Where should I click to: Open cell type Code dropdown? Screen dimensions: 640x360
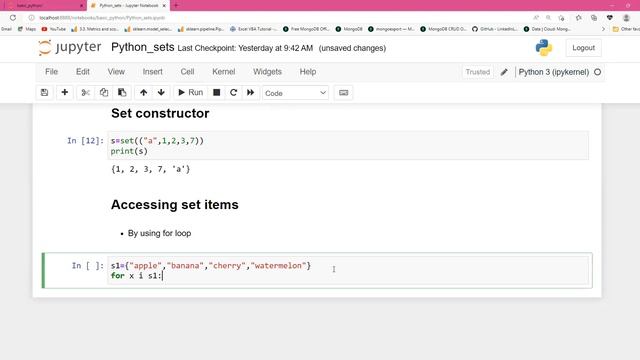click(296, 93)
